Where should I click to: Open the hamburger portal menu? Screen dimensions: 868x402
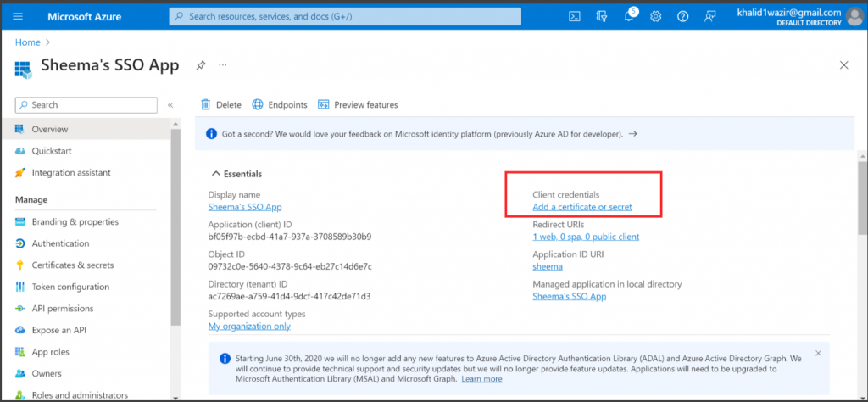pyautogui.click(x=18, y=16)
